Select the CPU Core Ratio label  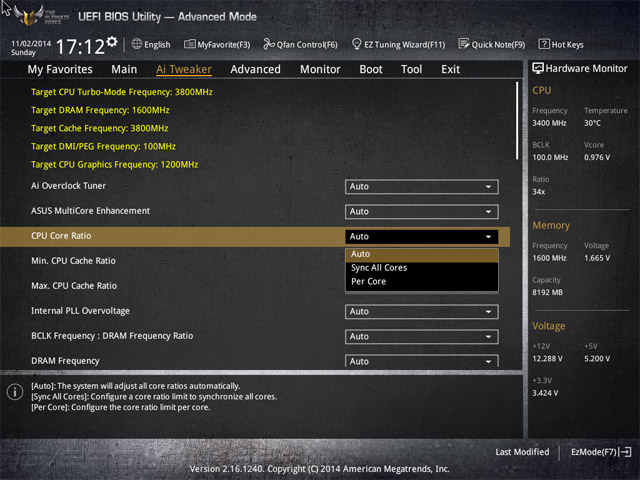coord(61,236)
